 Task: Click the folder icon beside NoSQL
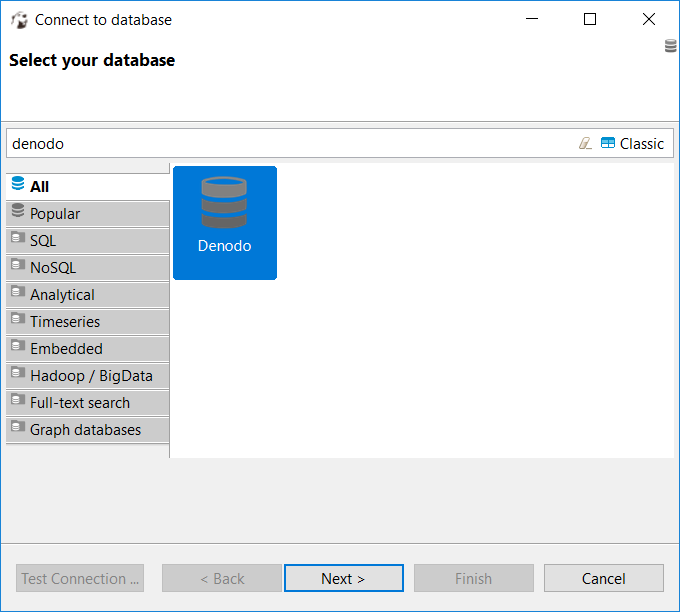18,264
